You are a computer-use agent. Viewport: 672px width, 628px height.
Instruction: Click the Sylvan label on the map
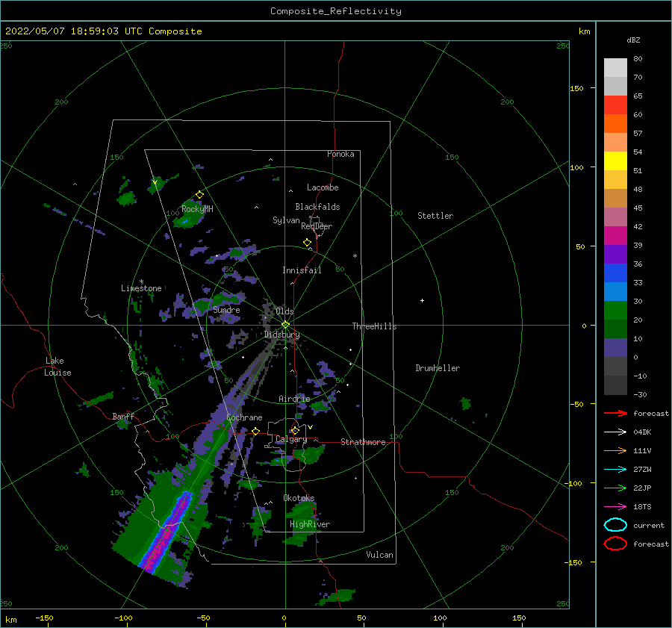286,220
